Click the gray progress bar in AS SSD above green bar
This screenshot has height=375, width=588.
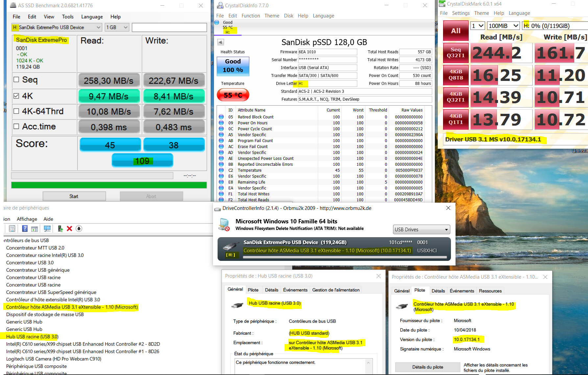pos(92,176)
